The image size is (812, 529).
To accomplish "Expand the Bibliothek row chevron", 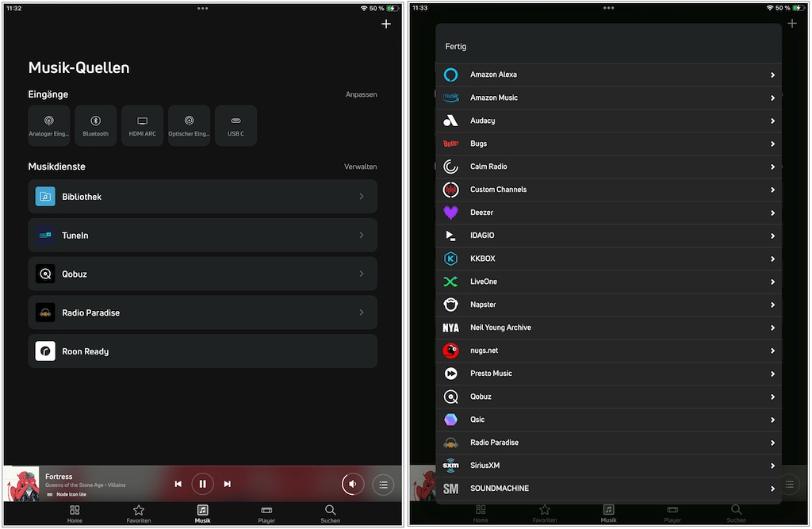I will coord(362,197).
